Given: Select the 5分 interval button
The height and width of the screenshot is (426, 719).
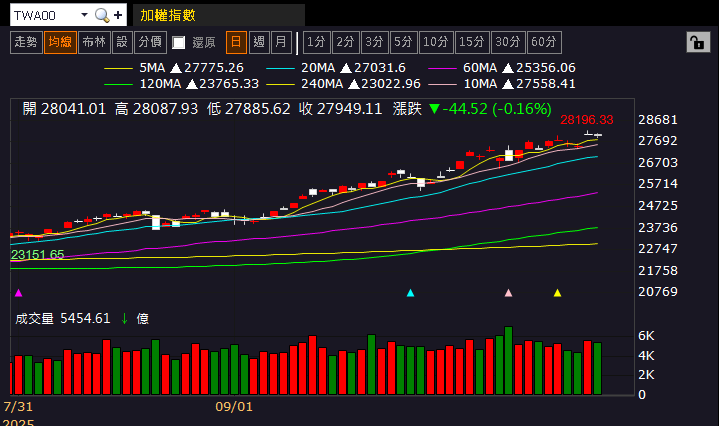Looking at the screenshot, I should [x=402, y=42].
